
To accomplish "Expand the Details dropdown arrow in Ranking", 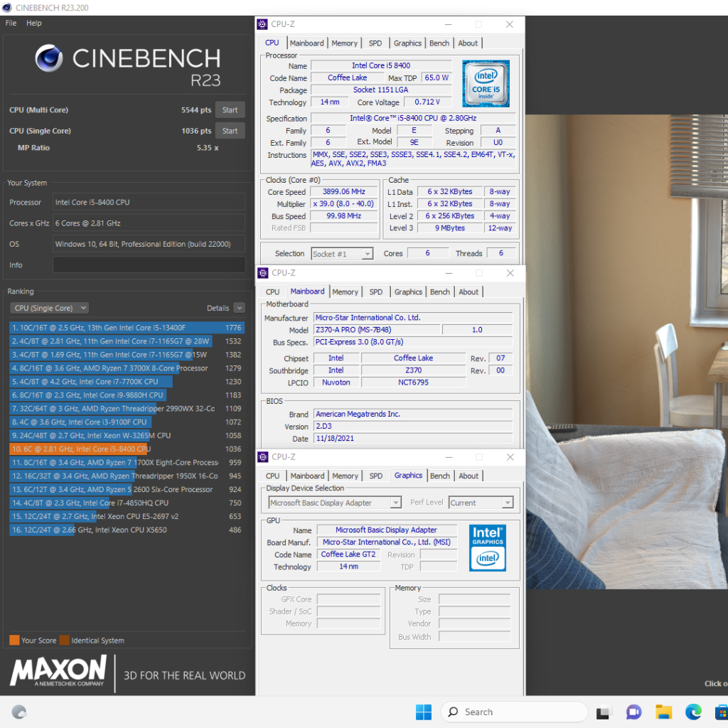I will pos(238,308).
